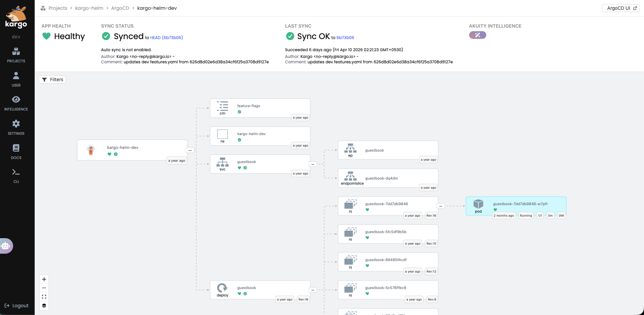Click the feature-flags sync status check icon
This screenshot has width=644, height=315.
[x=239, y=112]
